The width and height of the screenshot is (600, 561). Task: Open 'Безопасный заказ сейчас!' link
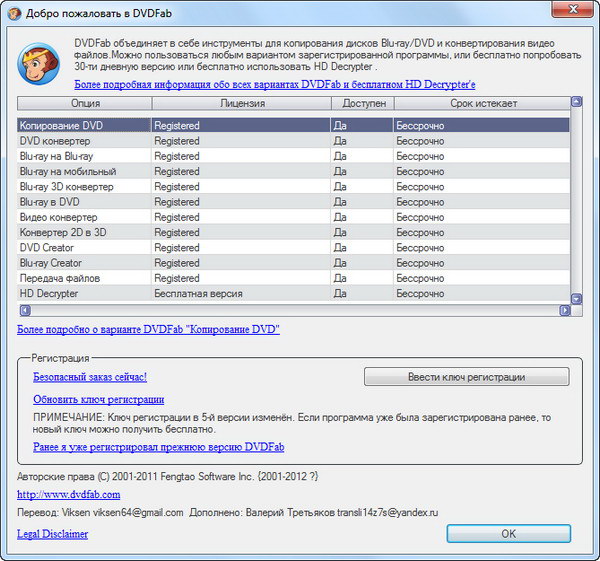pos(90,377)
